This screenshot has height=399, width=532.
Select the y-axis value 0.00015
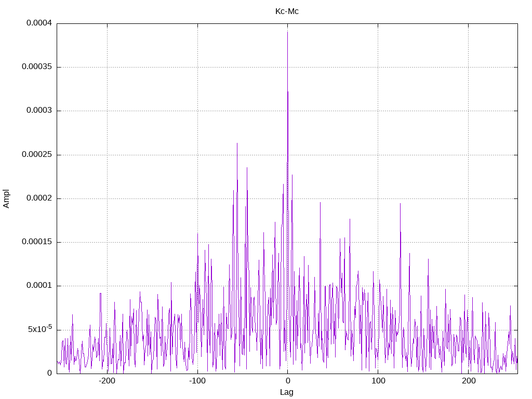coord(37,242)
